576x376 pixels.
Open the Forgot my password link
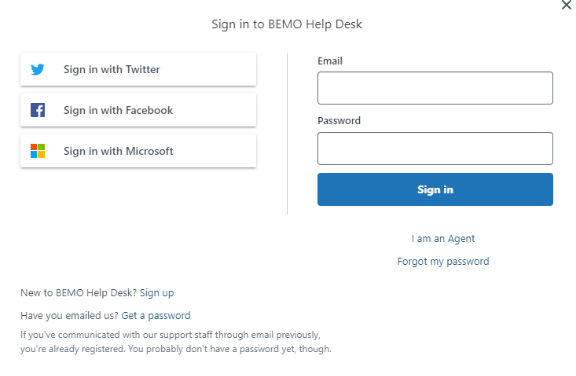[443, 261]
